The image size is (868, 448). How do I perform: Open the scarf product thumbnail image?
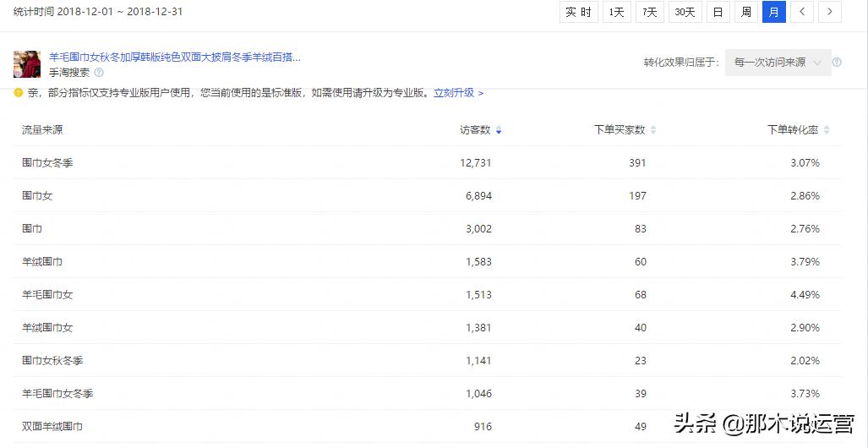pyautogui.click(x=27, y=64)
